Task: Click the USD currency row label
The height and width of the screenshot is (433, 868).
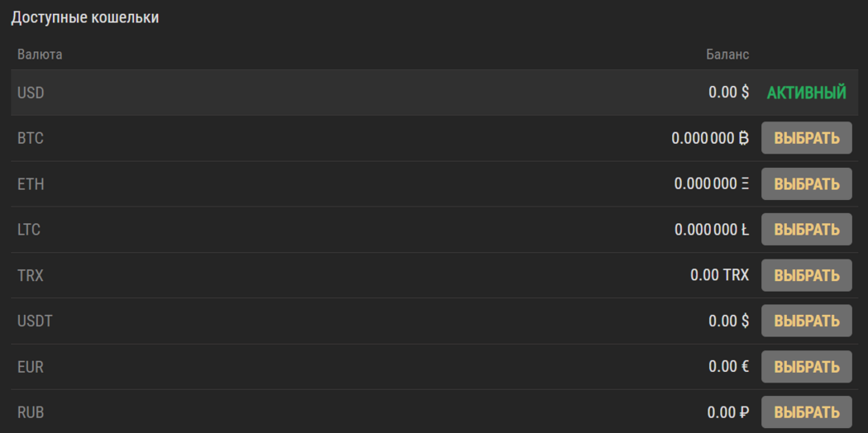Action: coord(31,93)
